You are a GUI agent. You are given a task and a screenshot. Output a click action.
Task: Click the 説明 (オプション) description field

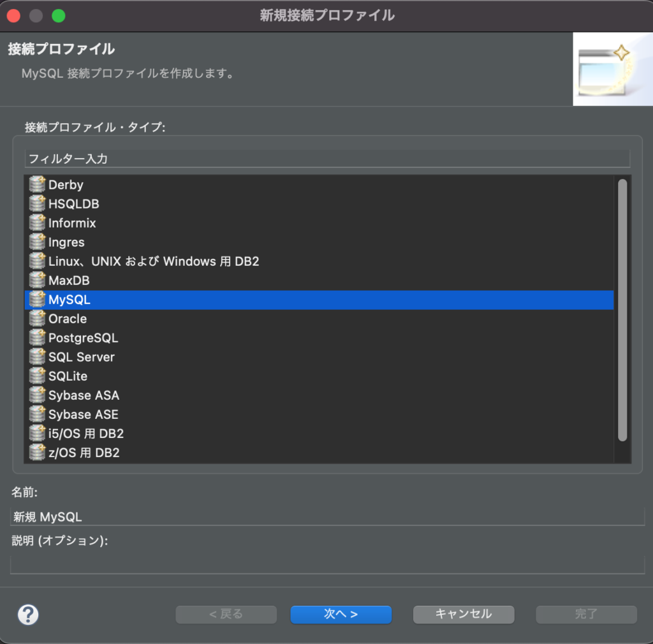point(327,564)
